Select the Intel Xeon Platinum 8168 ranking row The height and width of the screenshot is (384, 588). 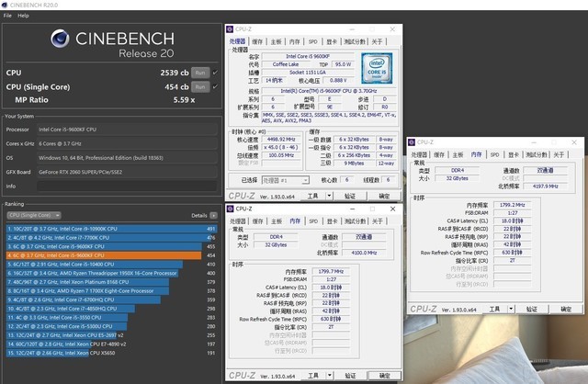(x=112, y=282)
